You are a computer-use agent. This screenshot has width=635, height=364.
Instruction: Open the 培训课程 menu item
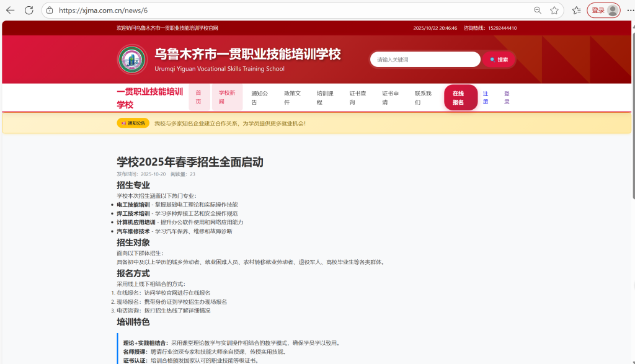[325, 97]
